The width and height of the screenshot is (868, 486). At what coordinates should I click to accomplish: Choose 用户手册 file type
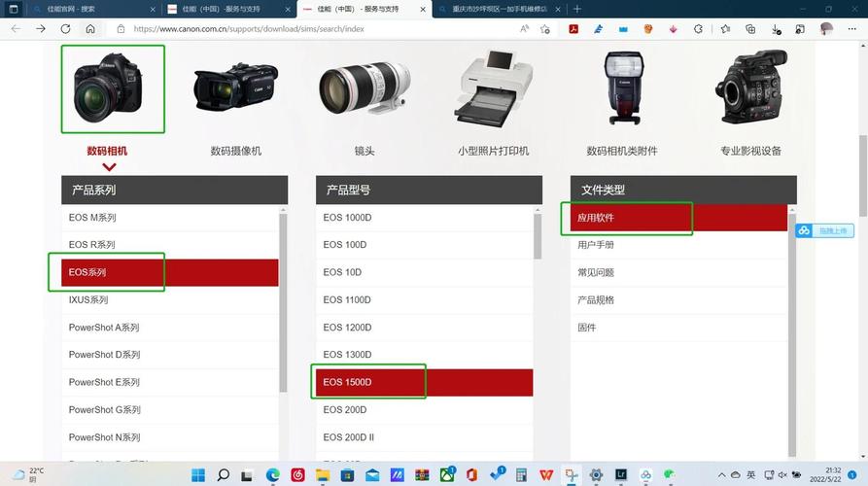[679, 245]
